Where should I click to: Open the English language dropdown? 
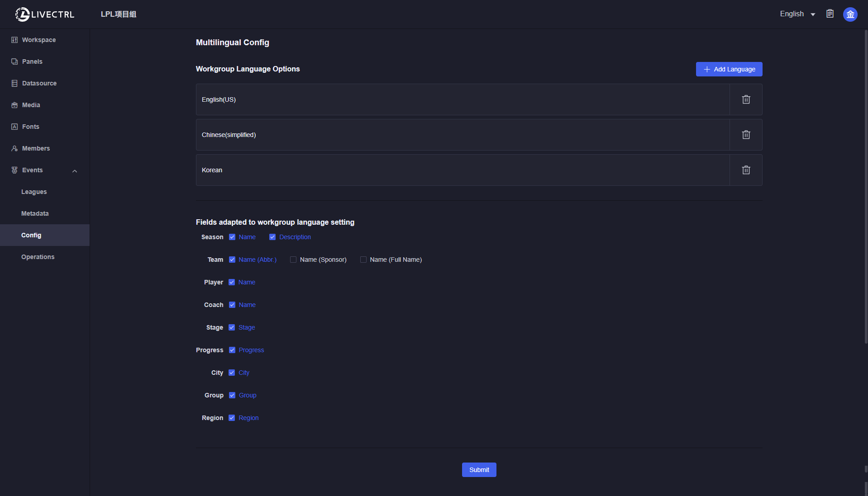(x=797, y=14)
